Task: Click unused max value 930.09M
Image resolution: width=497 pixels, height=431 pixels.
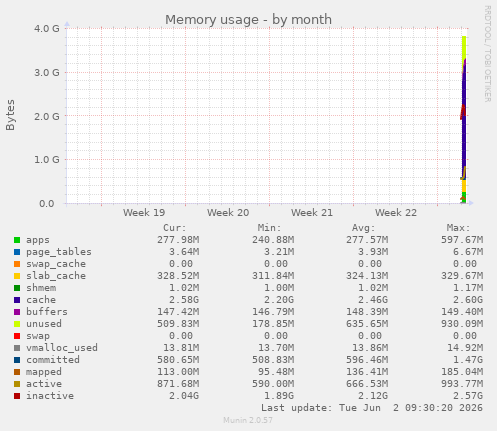Action: point(462,324)
